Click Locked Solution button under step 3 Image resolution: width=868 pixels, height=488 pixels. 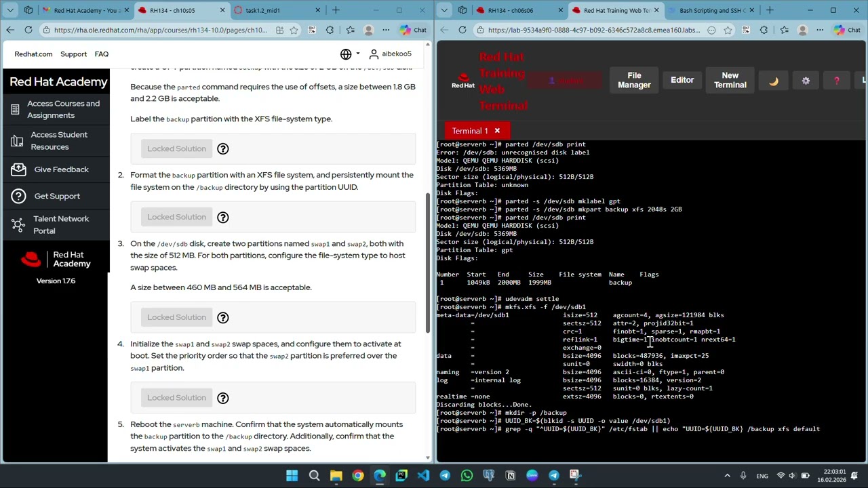[x=176, y=317]
